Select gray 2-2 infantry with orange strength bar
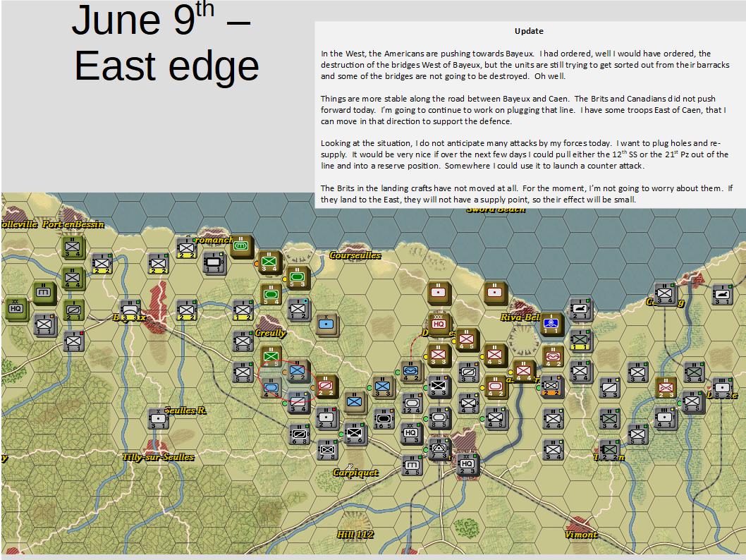 552,386
